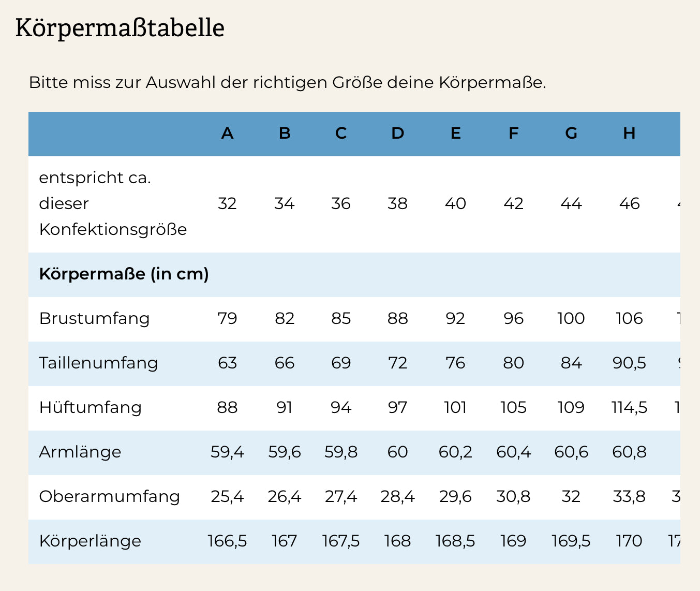This screenshot has width=700, height=591.
Task: Click the column header A
Action: [x=227, y=134]
